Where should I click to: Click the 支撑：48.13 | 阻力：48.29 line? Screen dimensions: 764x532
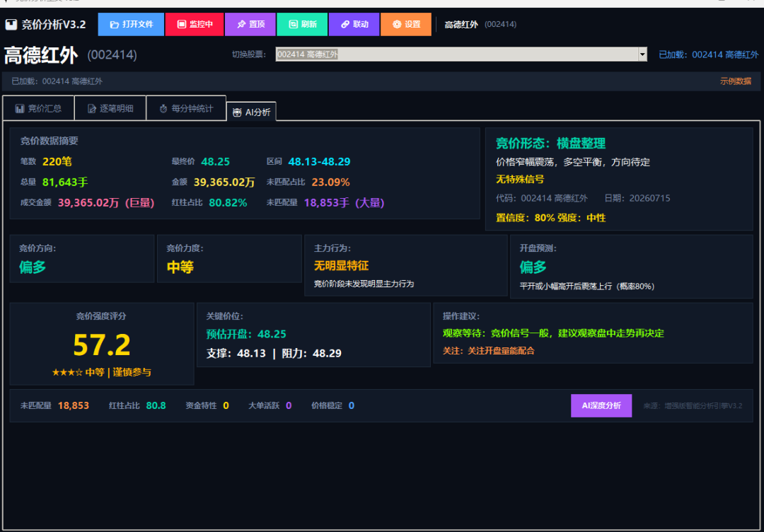pos(274,353)
